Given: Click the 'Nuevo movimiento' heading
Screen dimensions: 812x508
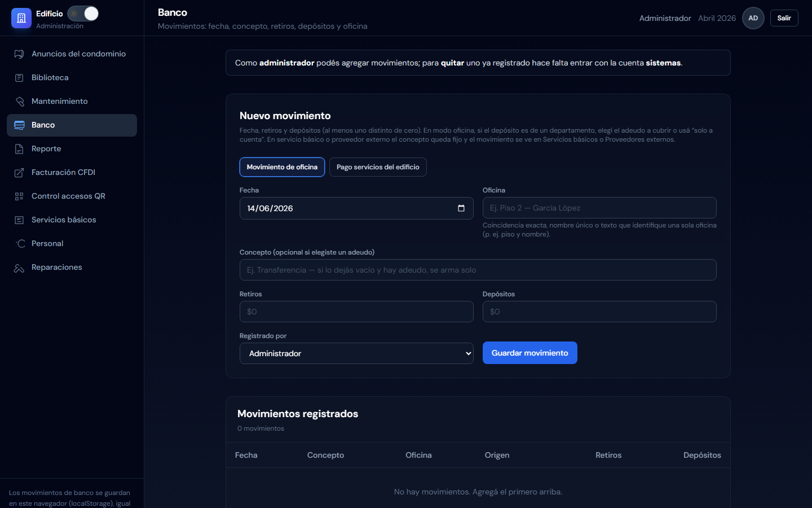Looking at the screenshot, I should point(285,116).
